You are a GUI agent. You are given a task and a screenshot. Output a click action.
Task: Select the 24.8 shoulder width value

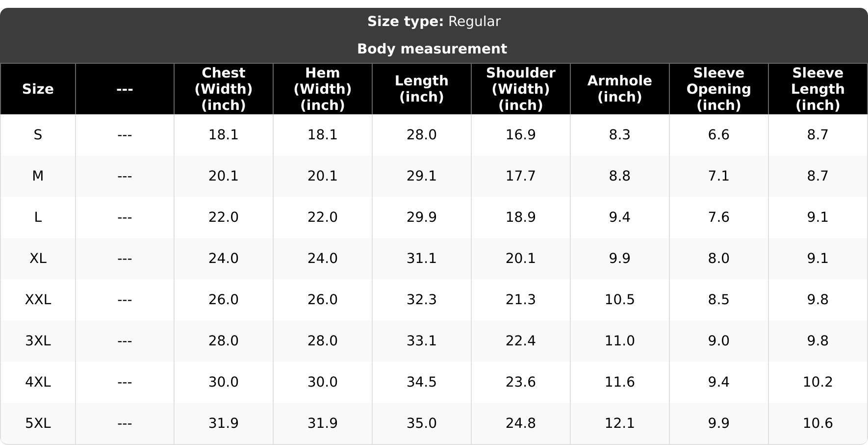[521, 423]
